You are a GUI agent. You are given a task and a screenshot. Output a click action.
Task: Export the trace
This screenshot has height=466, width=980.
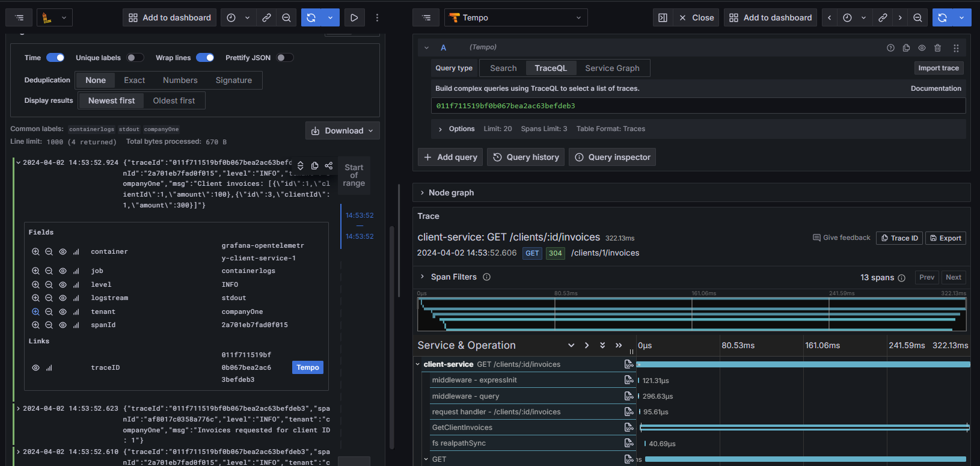click(946, 238)
